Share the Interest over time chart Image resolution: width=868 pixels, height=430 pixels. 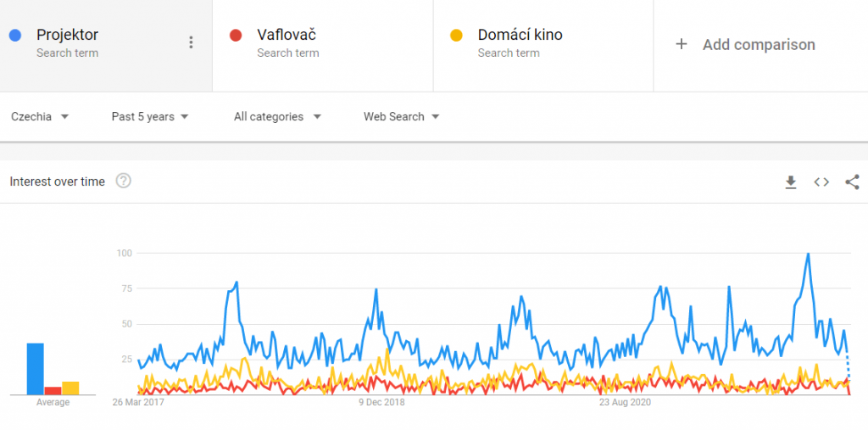click(x=852, y=181)
